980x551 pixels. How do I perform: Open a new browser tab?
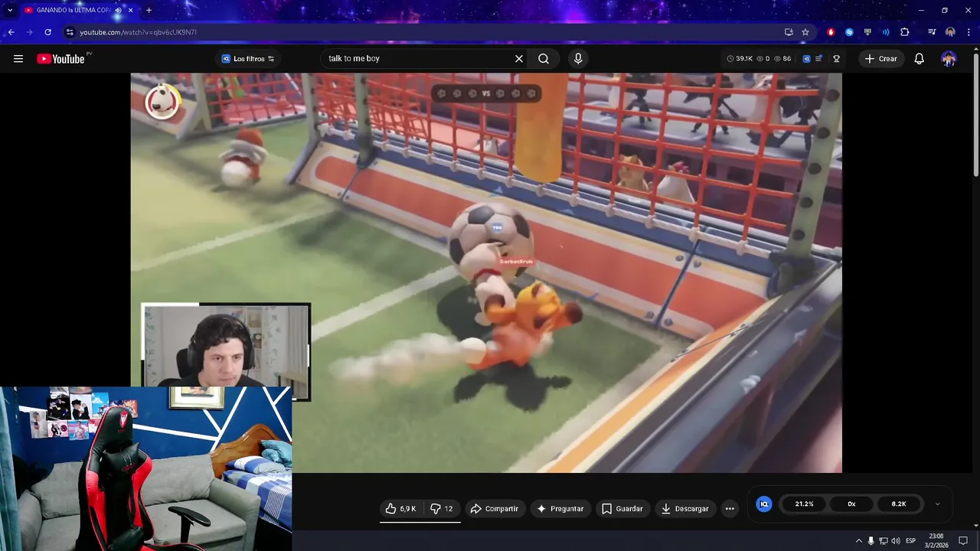[149, 11]
